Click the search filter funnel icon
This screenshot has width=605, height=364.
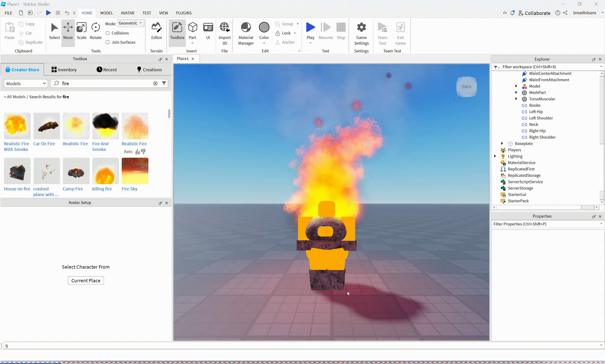click(x=164, y=83)
